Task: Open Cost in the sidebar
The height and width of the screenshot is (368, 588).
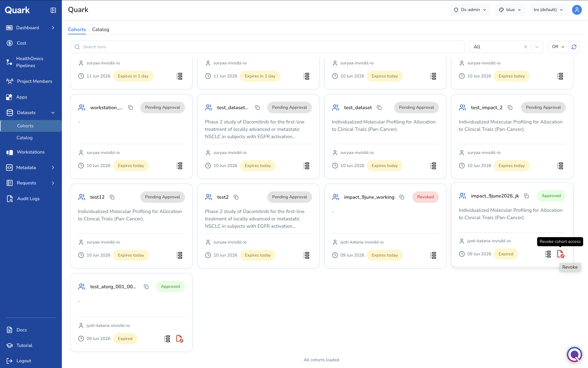Action: tap(31, 43)
